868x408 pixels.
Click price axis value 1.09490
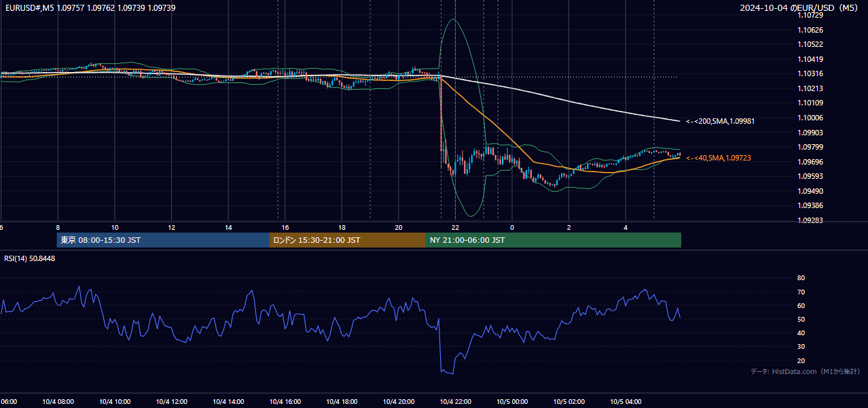810,191
